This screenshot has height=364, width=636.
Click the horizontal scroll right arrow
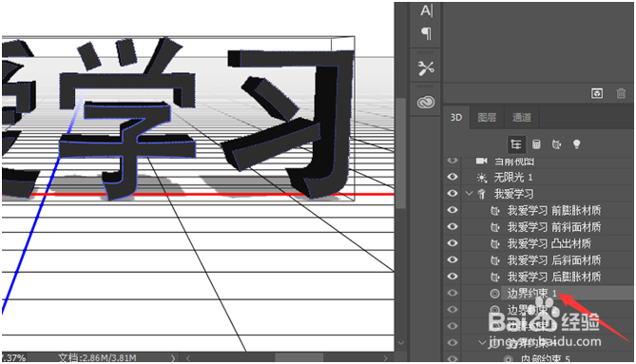[385, 358]
